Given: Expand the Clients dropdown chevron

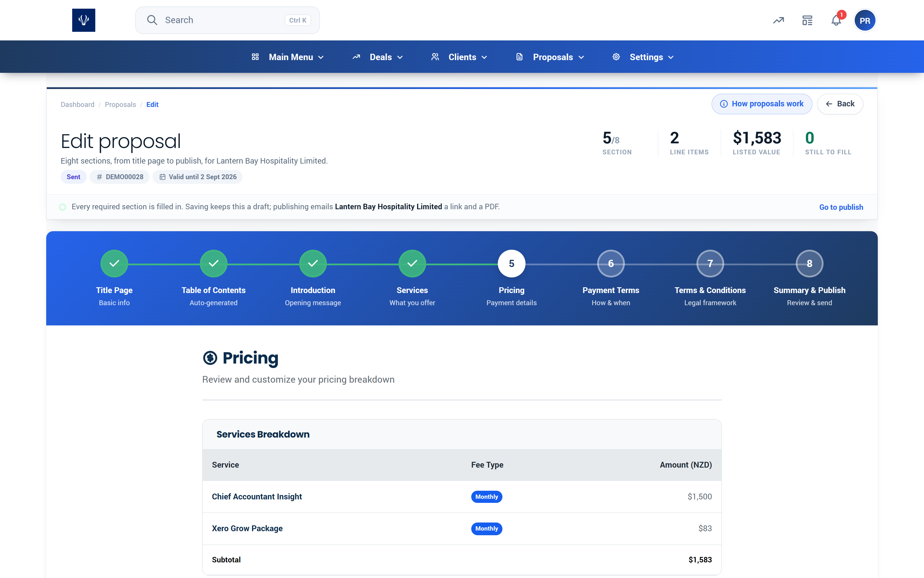Looking at the screenshot, I should coord(484,57).
